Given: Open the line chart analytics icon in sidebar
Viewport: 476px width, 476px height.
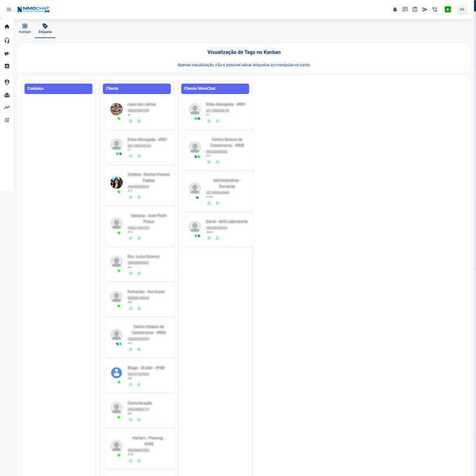Looking at the screenshot, I should [6, 107].
